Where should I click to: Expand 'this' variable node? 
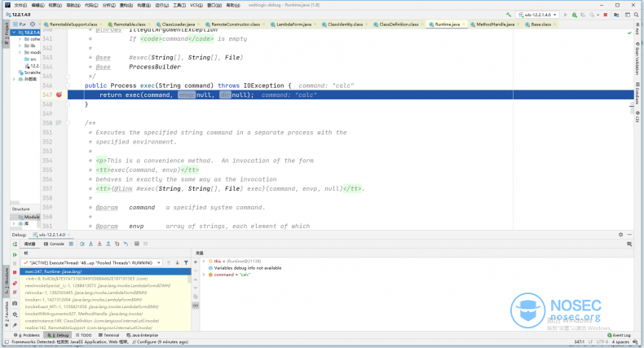pos(204,262)
